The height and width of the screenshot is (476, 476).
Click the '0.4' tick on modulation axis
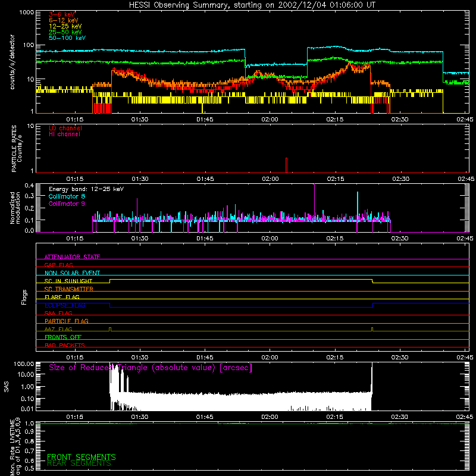tap(29, 186)
